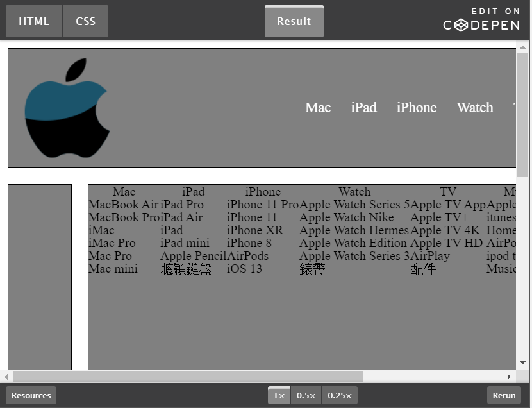Image resolution: width=532 pixels, height=408 pixels.
Task: Click the Edit on CodePen logo link
Action: (481, 20)
